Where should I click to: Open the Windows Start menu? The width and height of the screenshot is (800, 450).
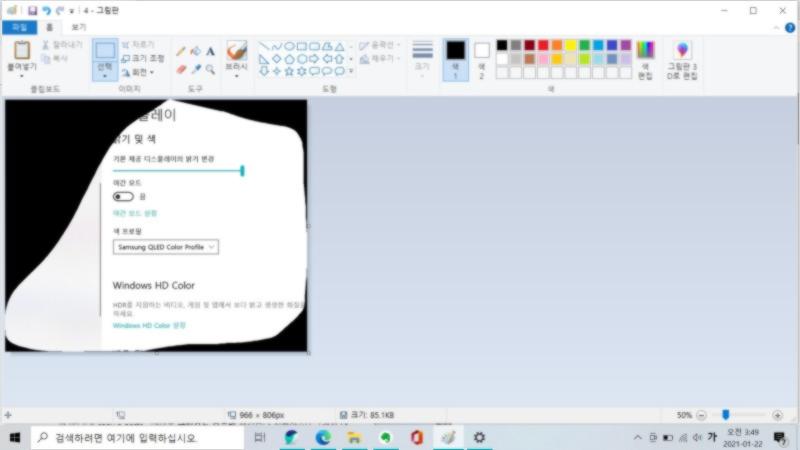(x=15, y=438)
